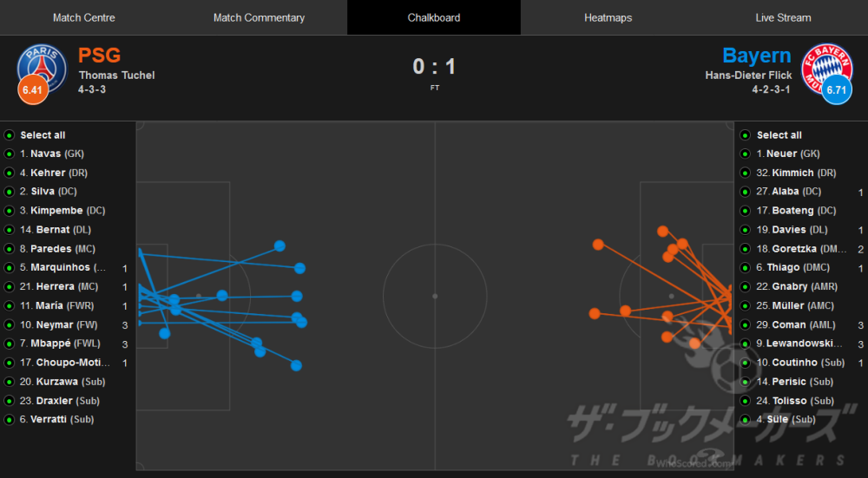Click PSG's orange 6.41 rating badge
Viewport: 868px width, 478px height.
(x=31, y=88)
